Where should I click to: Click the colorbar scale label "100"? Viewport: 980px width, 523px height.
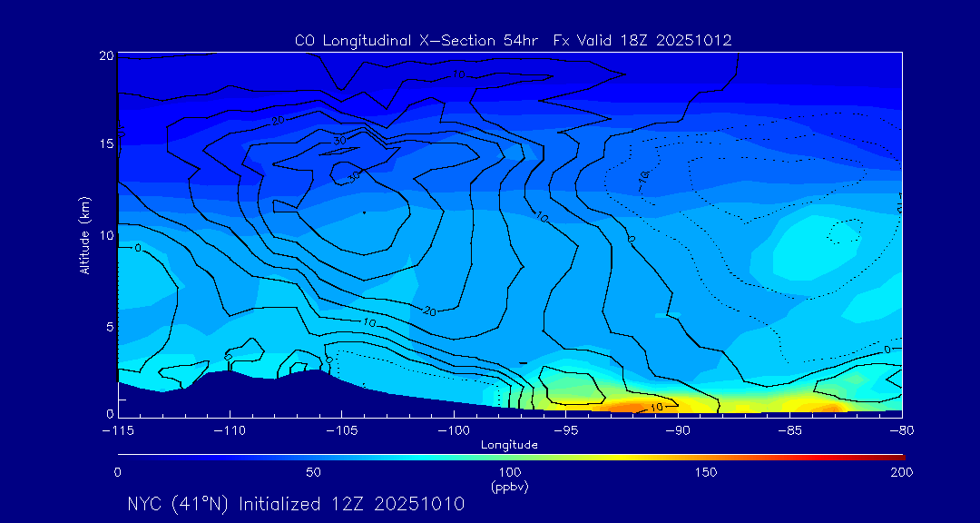pos(509,472)
